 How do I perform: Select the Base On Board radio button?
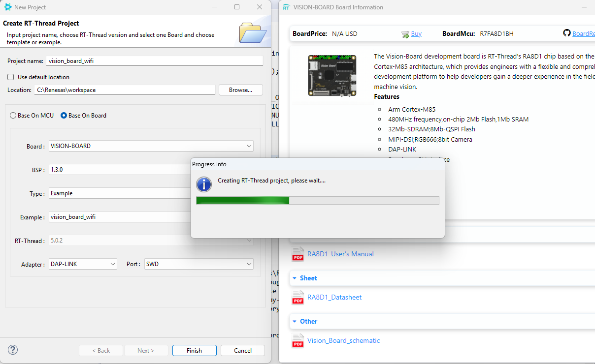(64, 116)
